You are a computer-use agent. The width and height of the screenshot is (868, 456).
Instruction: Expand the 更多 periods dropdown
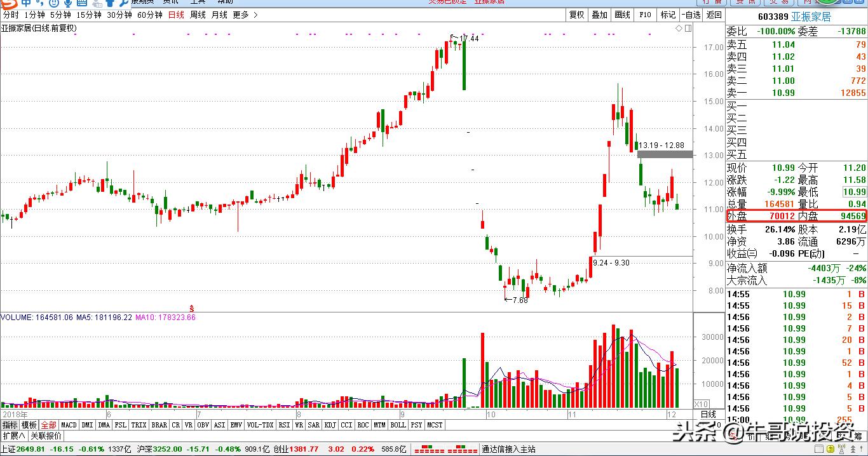point(245,15)
